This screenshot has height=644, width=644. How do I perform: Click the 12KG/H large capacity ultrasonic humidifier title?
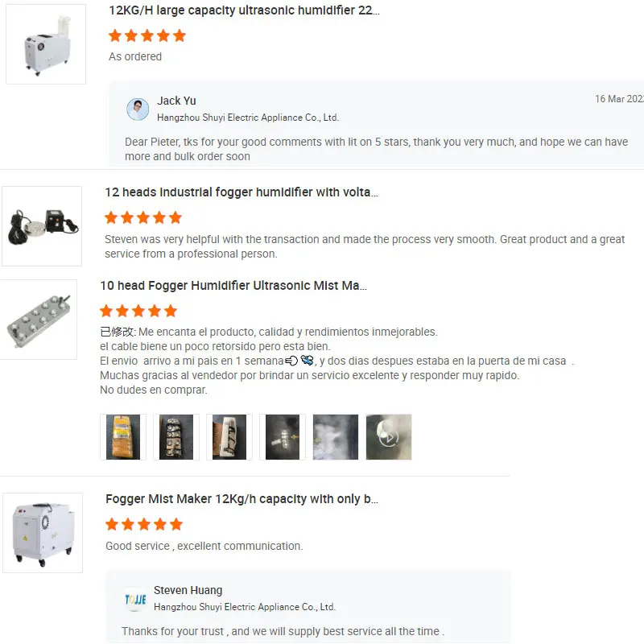[x=244, y=10]
